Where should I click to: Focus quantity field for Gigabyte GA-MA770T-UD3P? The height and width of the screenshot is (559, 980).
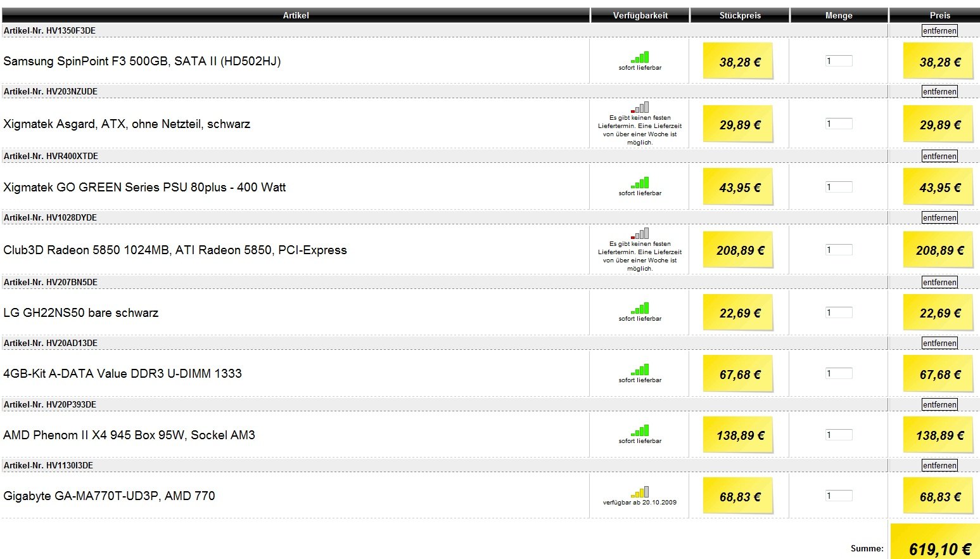839,496
